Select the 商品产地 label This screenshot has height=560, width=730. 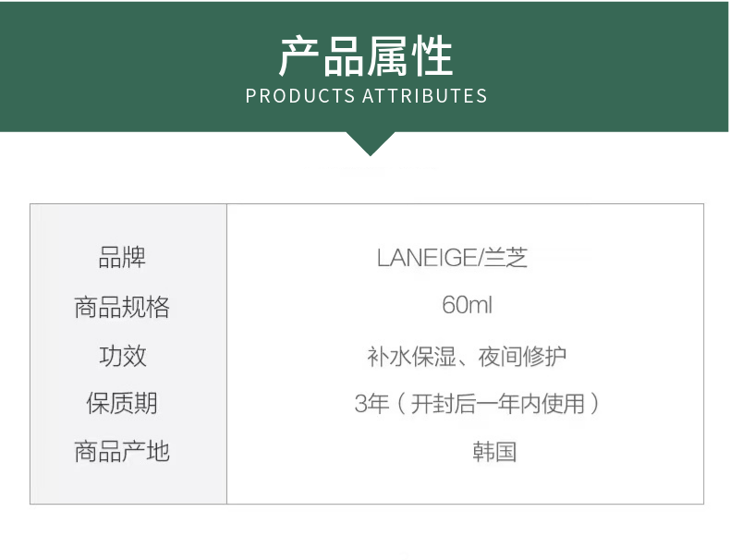pyautogui.click(x=122, y=452)
